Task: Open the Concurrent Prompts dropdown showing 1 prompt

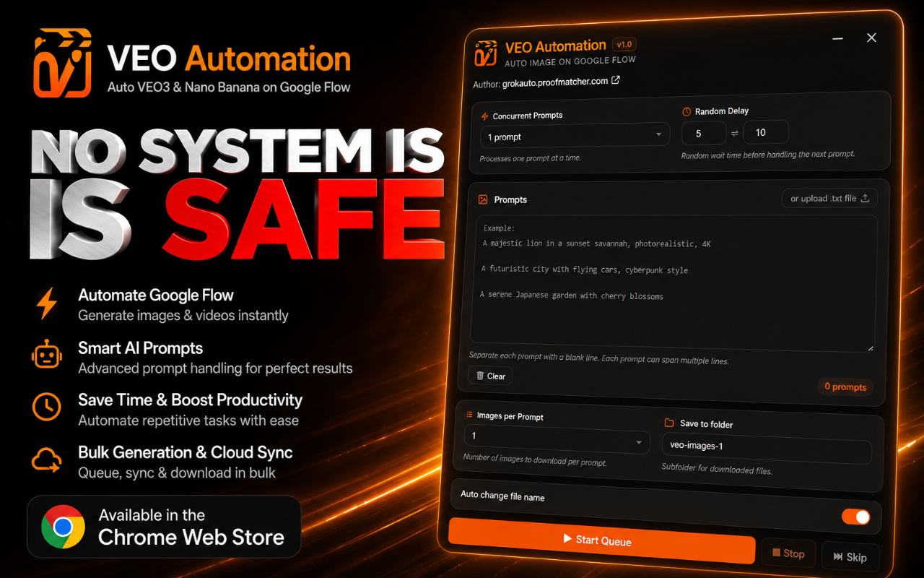Action: pyautogui.click(x=576, y=137)
